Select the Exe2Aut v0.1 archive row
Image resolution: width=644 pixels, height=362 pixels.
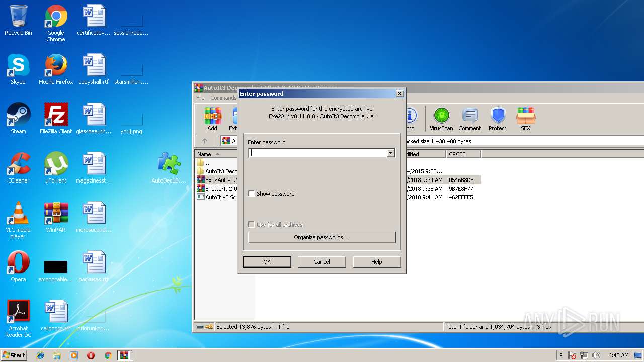(217, 180)
